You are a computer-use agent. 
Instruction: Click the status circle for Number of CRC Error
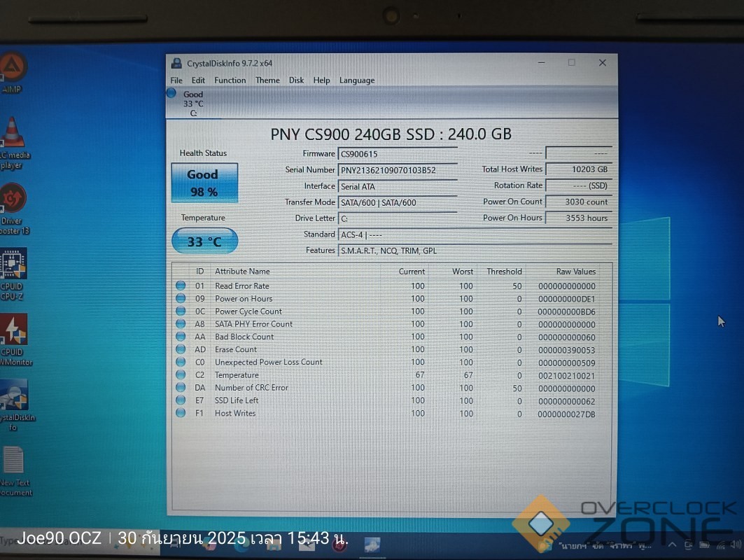(181, 387)
